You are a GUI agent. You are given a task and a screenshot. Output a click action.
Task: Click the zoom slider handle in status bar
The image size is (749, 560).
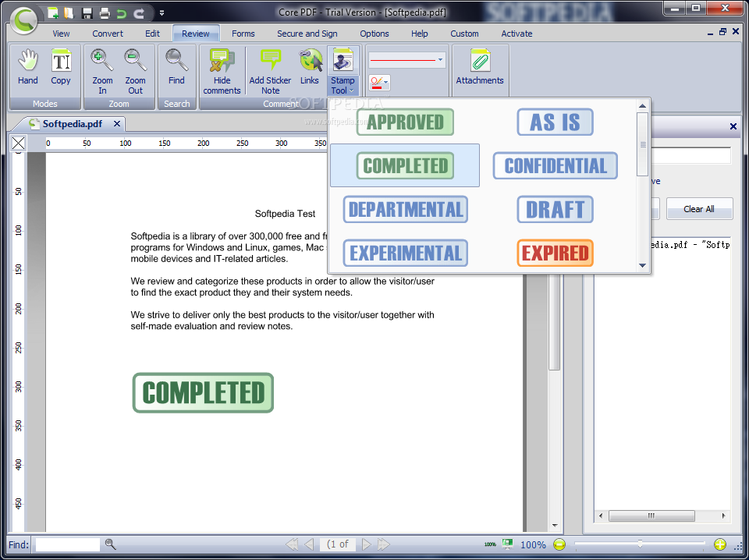640,544
